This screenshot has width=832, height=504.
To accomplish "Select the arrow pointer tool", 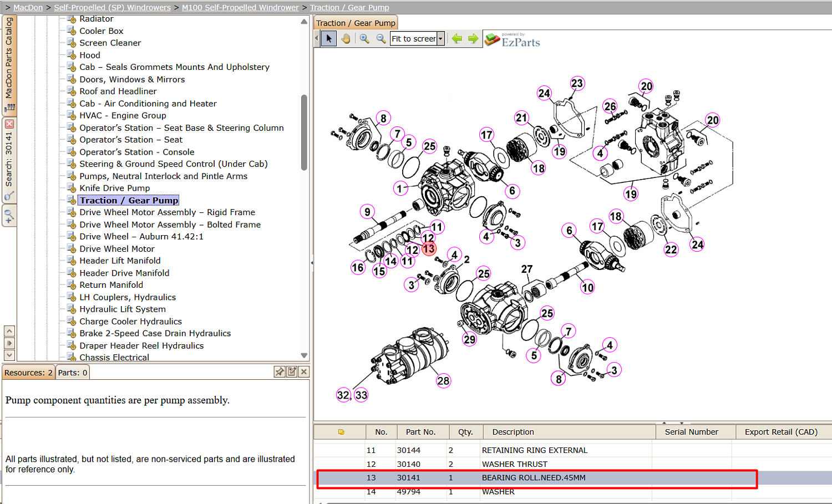I will [x=329, y=39].
